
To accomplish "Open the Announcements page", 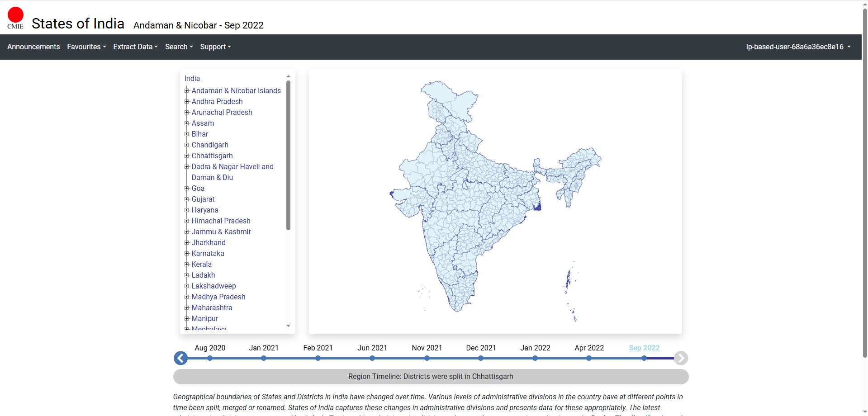I will (33, 47).
